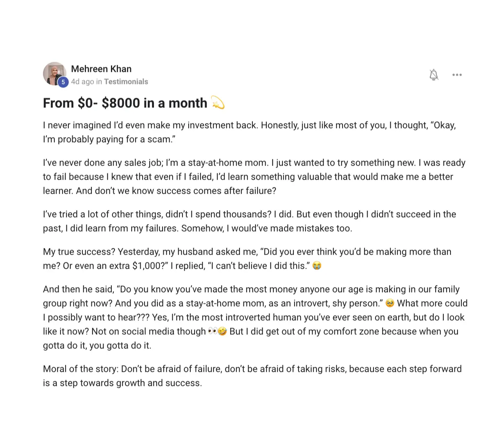Image resolution: width=504 pixels, height=448 pixels.
Task: Open the 'From $0- $8000 in a month' title
Action: 125,103
